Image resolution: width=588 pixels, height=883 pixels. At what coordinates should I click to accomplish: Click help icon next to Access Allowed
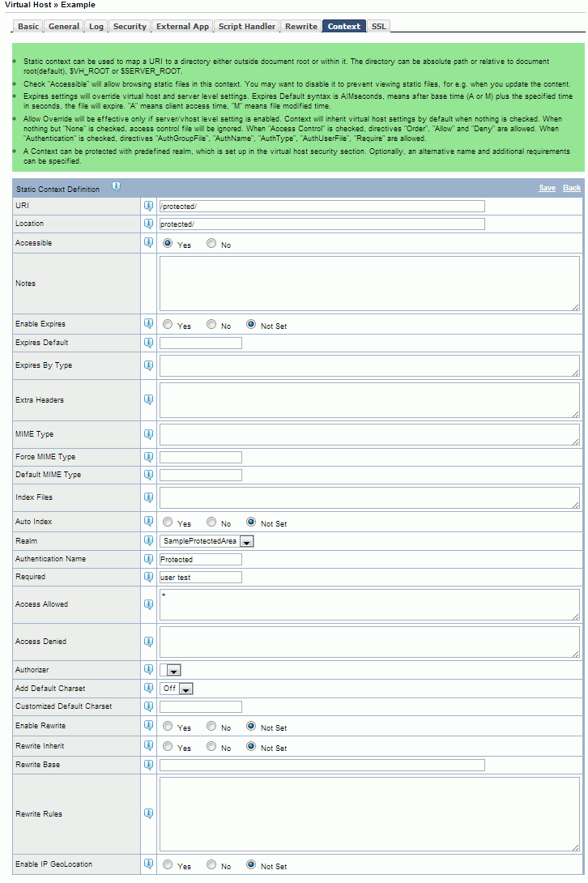coord(148,604)
